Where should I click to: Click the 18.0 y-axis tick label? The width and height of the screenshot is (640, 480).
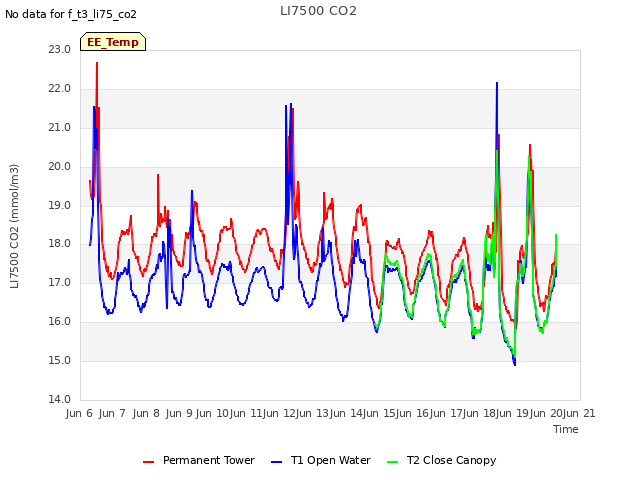(x=60, y=244)
